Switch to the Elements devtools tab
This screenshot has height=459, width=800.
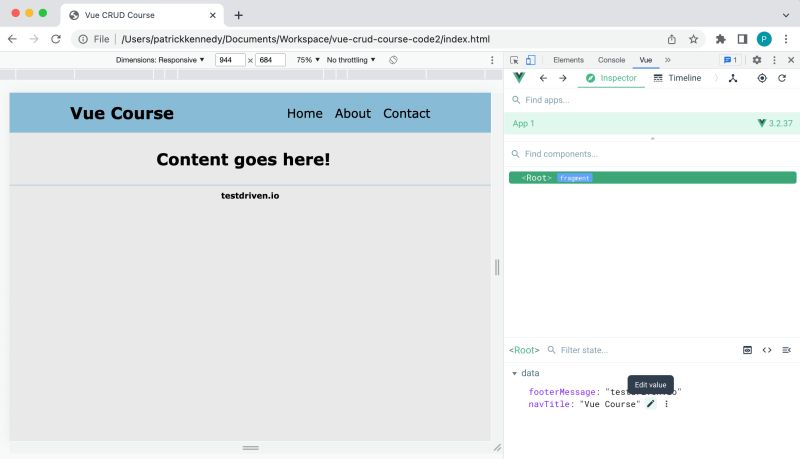pos(568,60)
